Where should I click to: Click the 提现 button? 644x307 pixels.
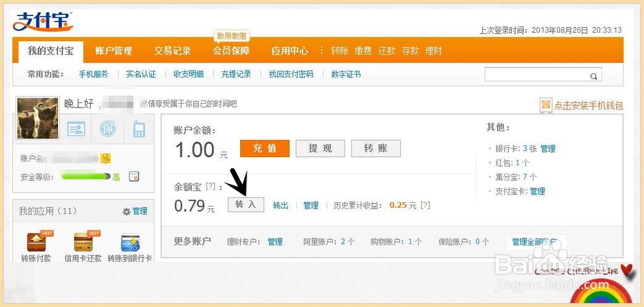pos(320,148)
